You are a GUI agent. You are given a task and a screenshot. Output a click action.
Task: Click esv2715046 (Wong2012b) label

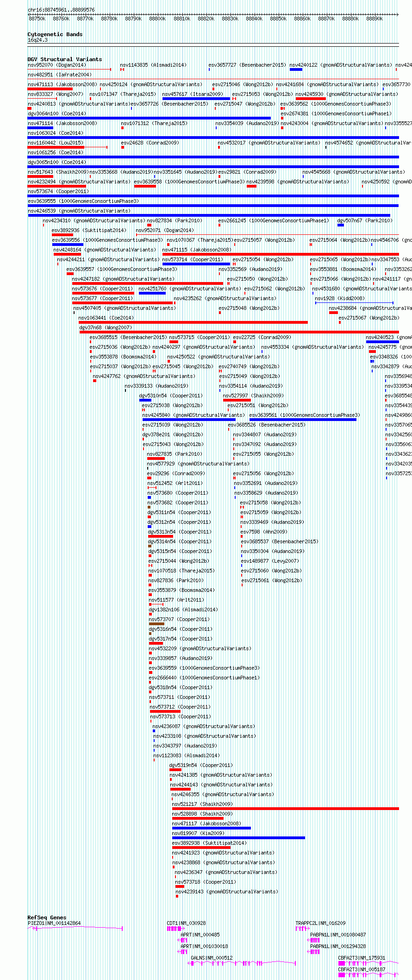(242, 84)
